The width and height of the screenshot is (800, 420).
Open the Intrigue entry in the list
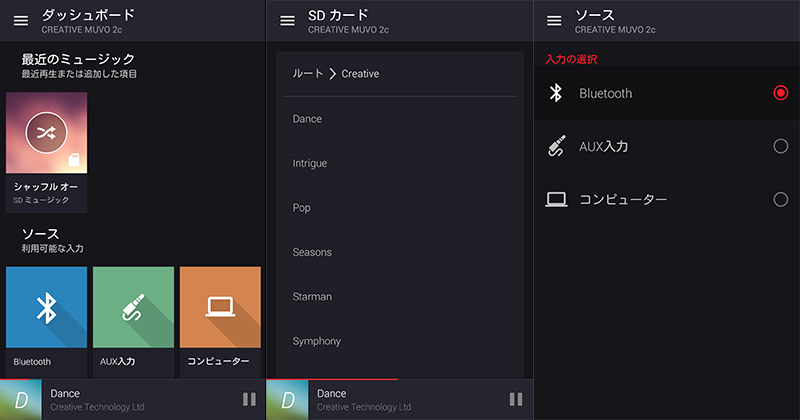pos(310,163)
